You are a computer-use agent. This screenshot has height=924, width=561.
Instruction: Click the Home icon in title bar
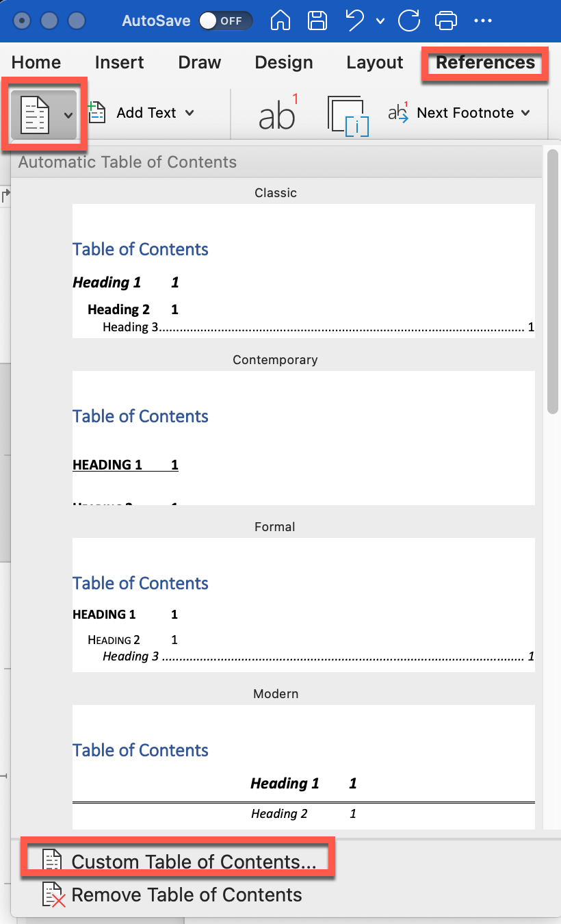pos(280,21)
